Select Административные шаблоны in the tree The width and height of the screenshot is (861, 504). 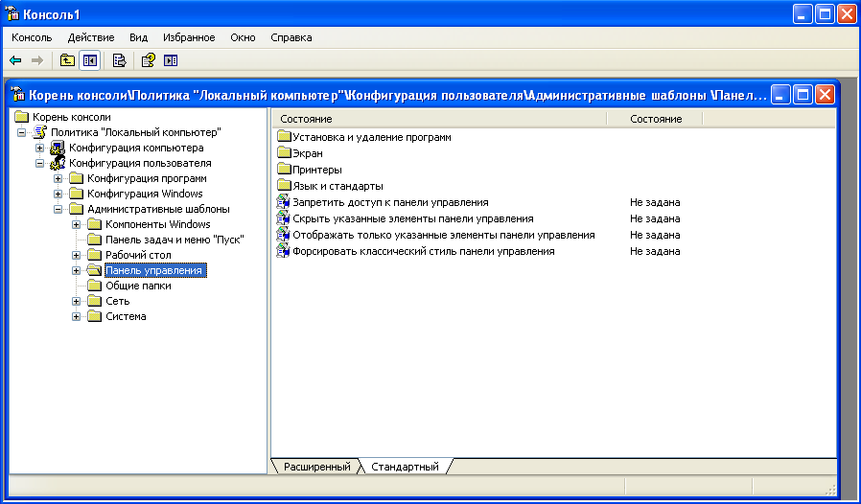[159, 209]
